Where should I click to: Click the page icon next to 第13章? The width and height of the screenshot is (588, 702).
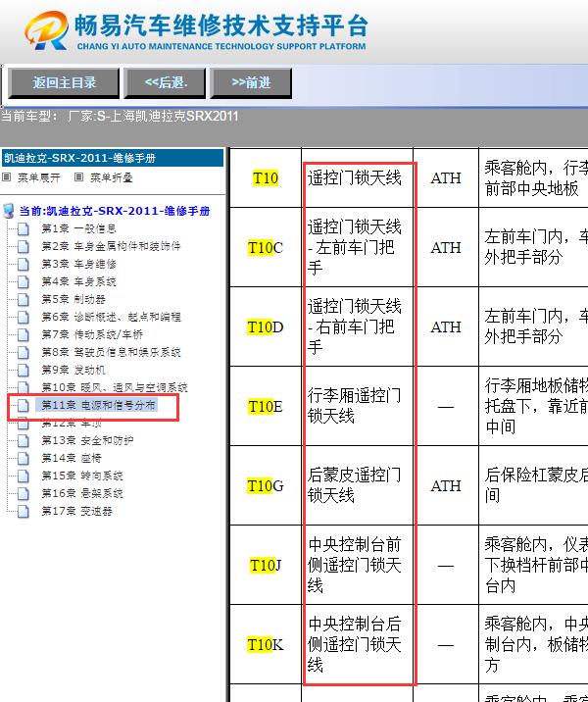click(24, 440)
